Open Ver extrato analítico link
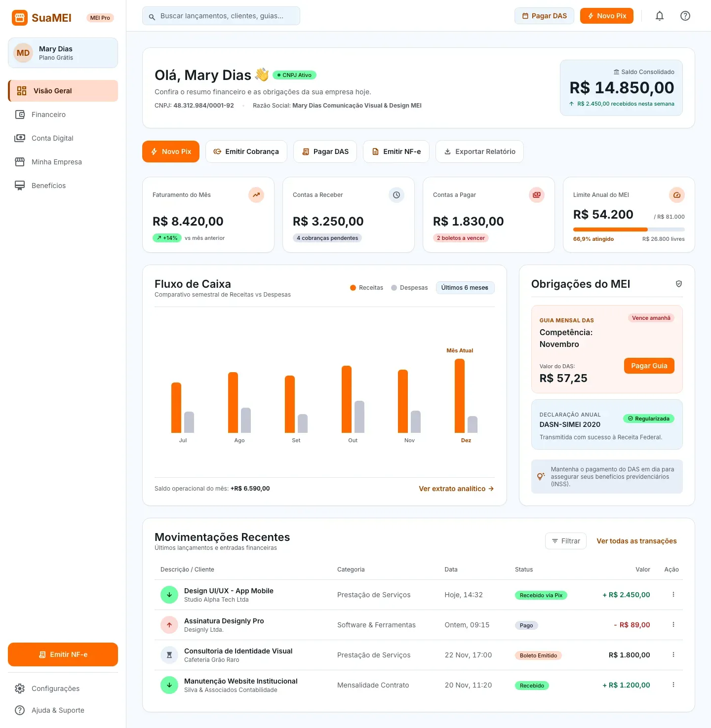Image resolution: width=711 pixels, height=728 pixels. click(x=456, y=489)
